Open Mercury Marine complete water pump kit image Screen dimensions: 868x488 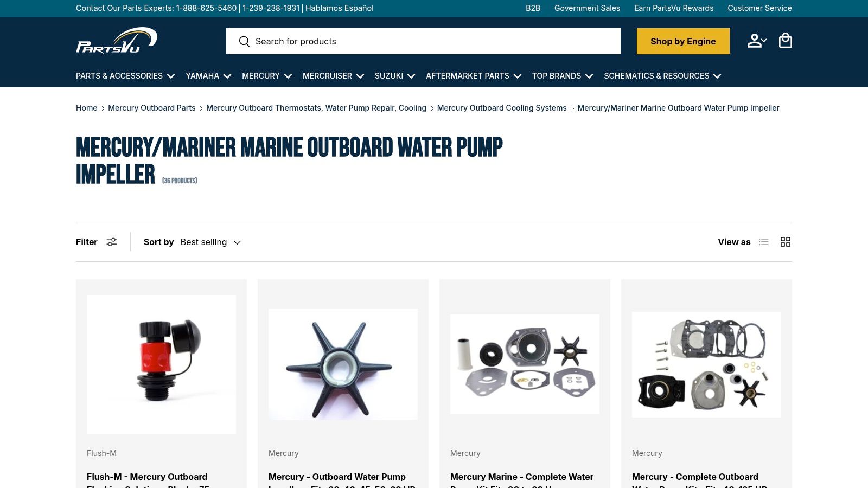(x=525, y=364)
